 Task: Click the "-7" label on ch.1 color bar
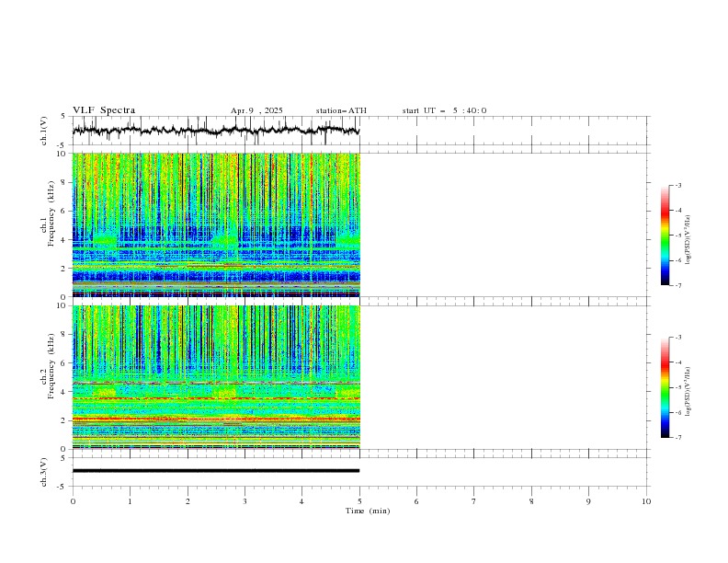(x=677, y=285)
